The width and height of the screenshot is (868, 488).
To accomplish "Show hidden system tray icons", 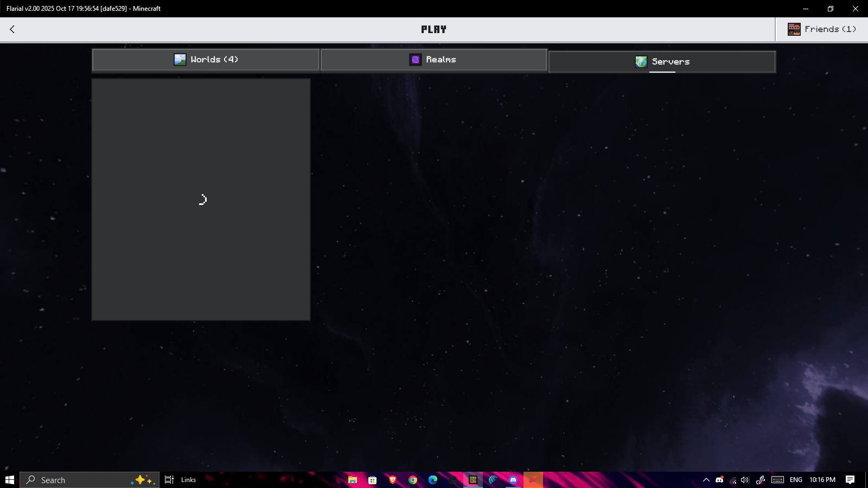I will 706,480.
